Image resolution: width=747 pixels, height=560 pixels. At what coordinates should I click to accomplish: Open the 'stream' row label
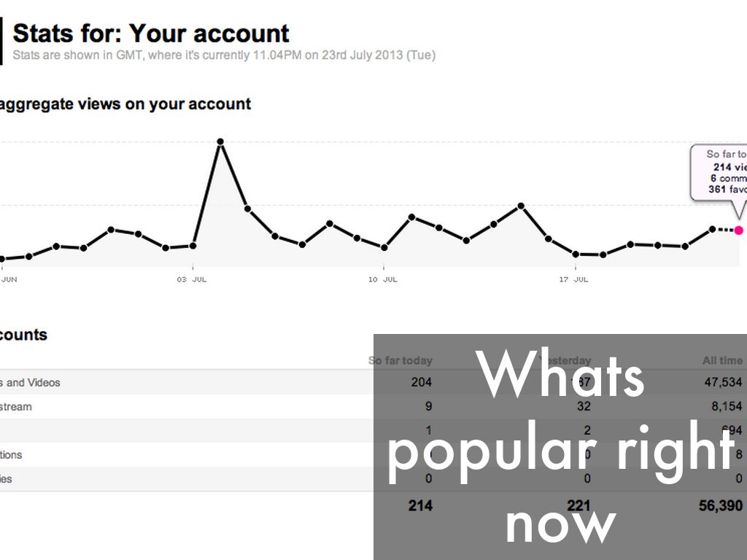tap(17, 407)
